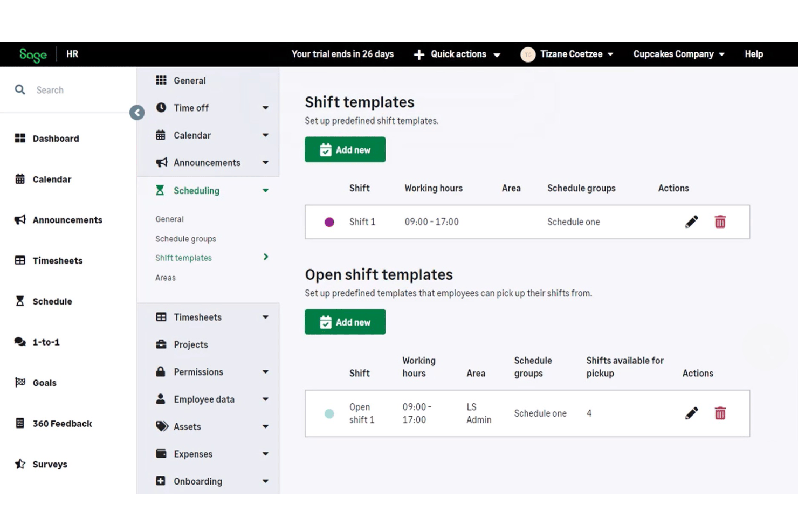Click the Assets tags icon
This screenshot has width=798, height=532.
(162, 426)
